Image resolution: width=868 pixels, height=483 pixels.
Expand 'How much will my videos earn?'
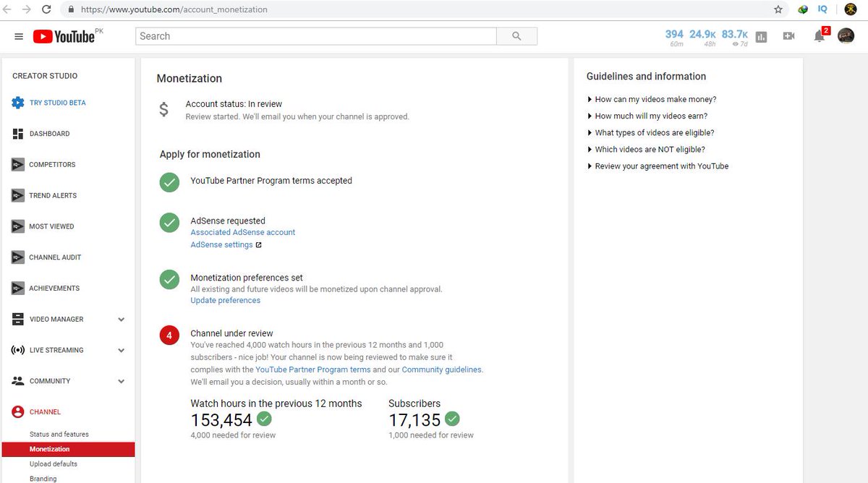click(647, 116)
